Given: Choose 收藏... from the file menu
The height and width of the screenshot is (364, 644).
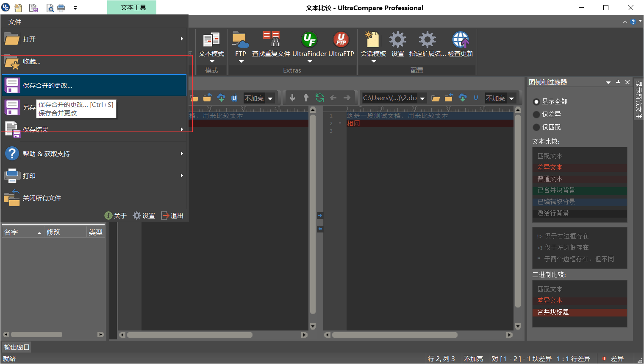Looking at the screenshot, I should tap(94, 62).
